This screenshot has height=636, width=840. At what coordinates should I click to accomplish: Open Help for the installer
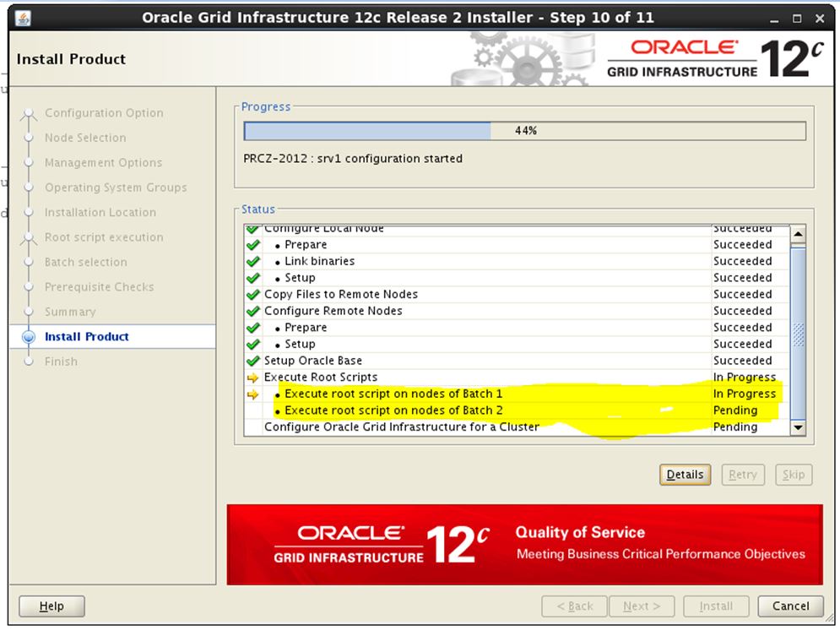tap(51, 606)
